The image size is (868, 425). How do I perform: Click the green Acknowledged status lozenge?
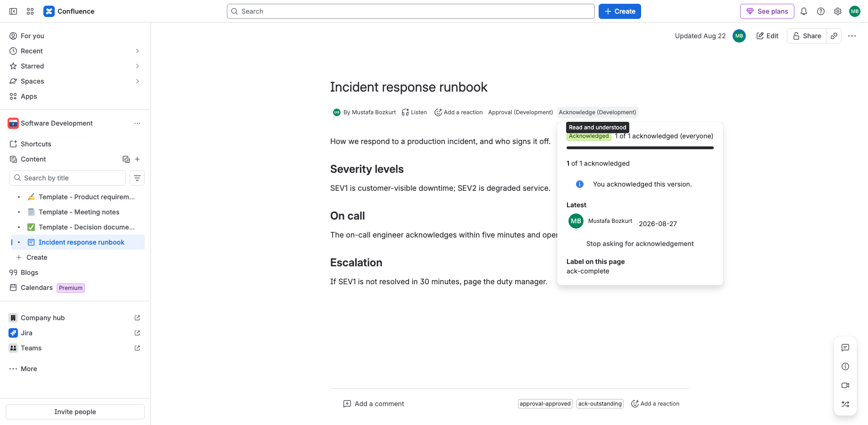pos(589,136)
